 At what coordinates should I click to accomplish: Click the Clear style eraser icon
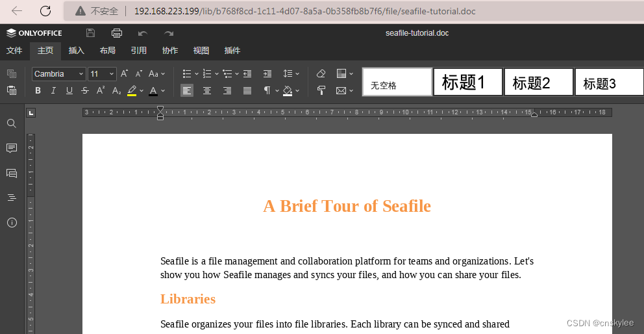pos(321,73)
